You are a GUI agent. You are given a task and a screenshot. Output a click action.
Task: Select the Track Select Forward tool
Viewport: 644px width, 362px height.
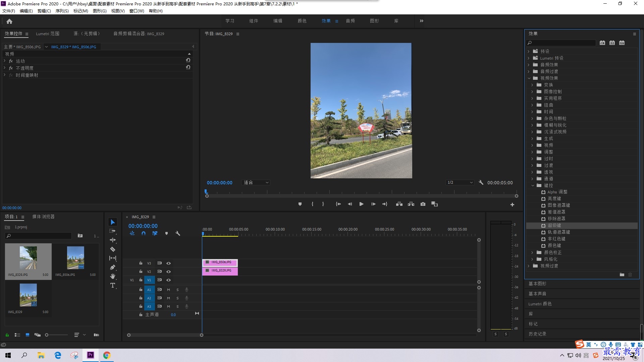[x=113, y=231]
